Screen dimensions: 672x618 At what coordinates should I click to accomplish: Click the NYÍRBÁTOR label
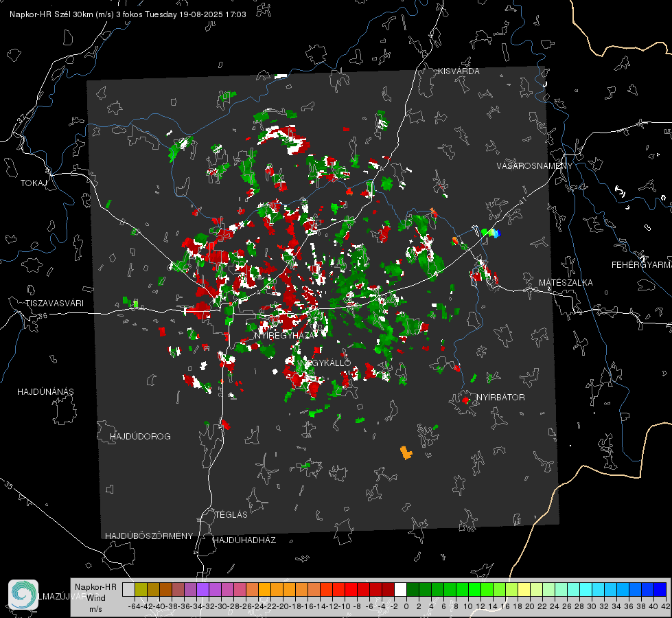click(500, 398)
